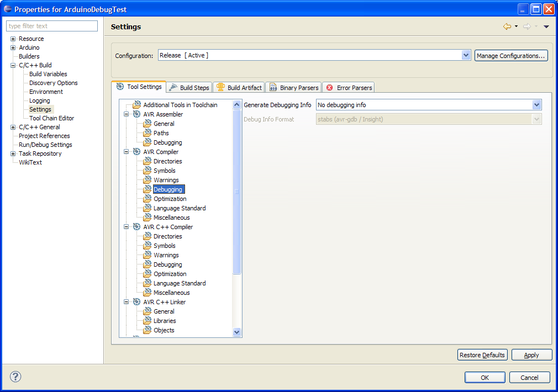The height and width of the screenshot is (392, 558).
Task: Click the type filter text field
Action: coord(52,26)
